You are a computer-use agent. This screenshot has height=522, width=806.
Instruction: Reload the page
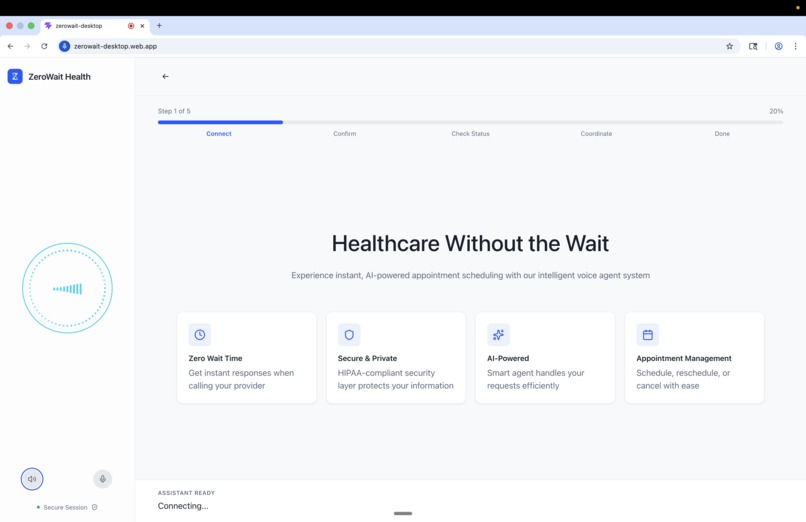pyautogui.click(x=44, y=46)
